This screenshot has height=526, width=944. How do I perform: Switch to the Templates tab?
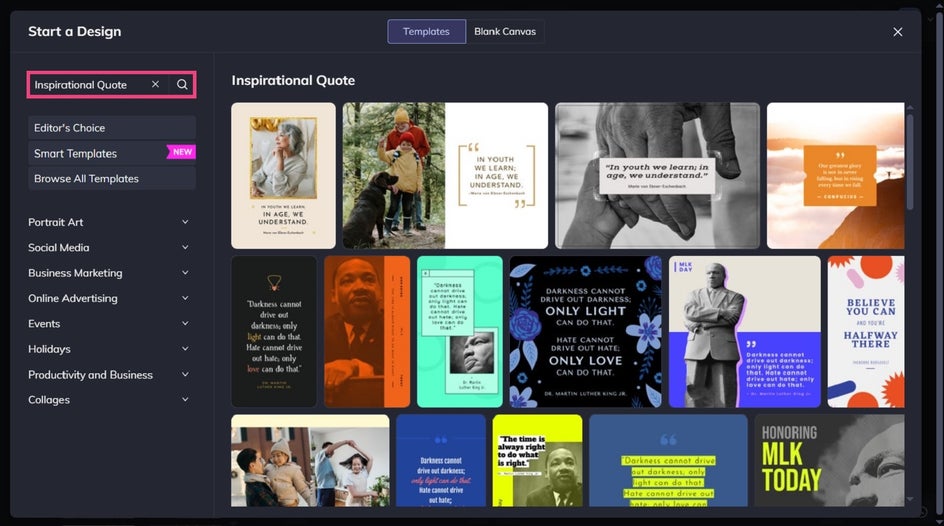[426, 31]
